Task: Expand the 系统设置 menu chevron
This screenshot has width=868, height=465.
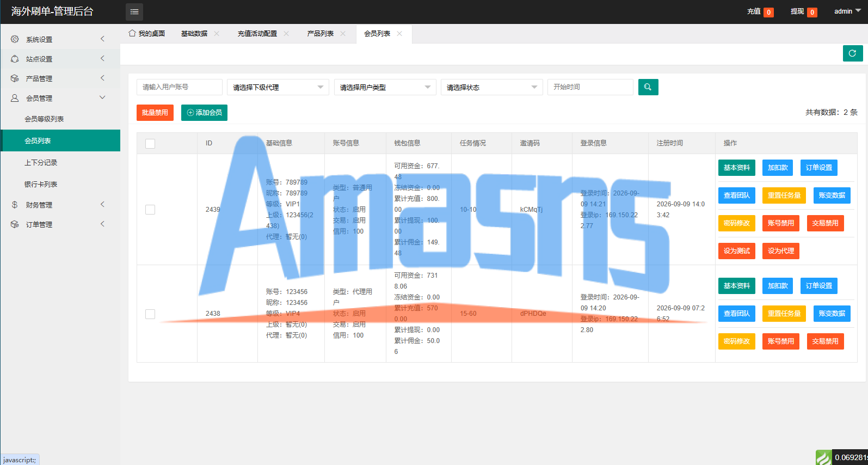Action: click(x=102, y=39)
